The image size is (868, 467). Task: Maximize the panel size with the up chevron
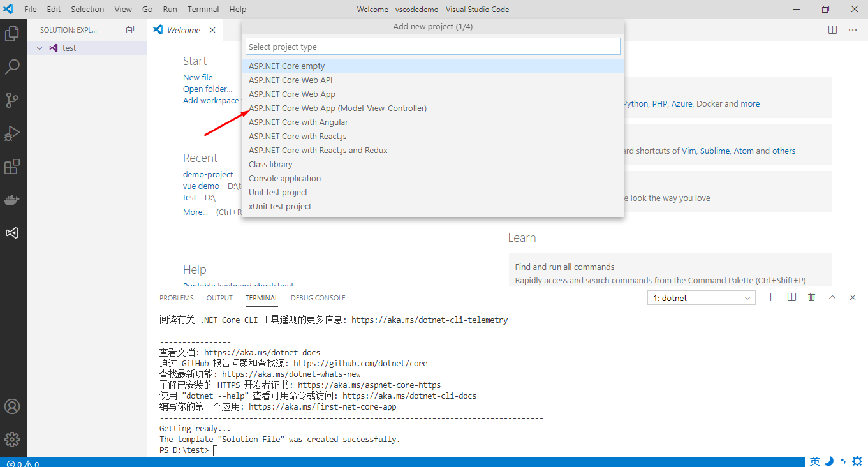pos(832,297)
